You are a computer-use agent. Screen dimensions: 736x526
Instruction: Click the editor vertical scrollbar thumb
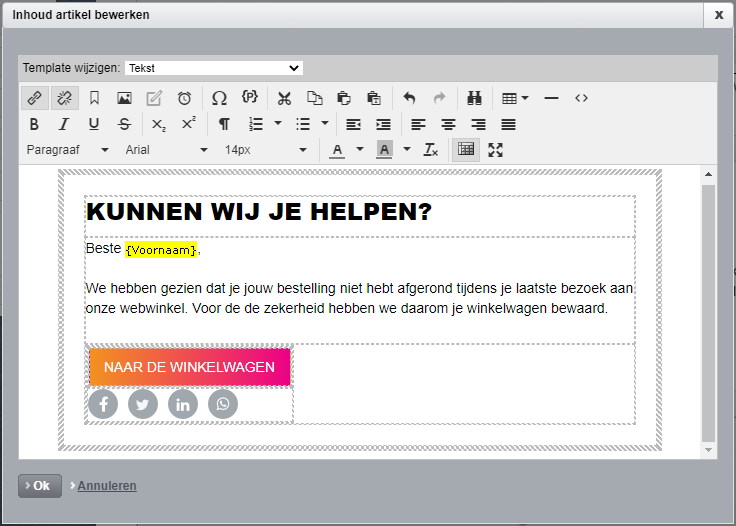coord(708,313)
